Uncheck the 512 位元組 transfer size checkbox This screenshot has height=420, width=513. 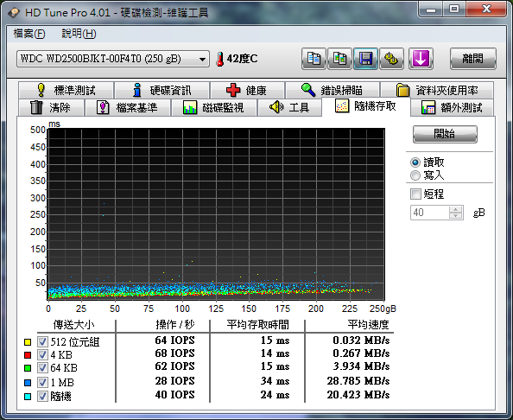tap(42, 341)
